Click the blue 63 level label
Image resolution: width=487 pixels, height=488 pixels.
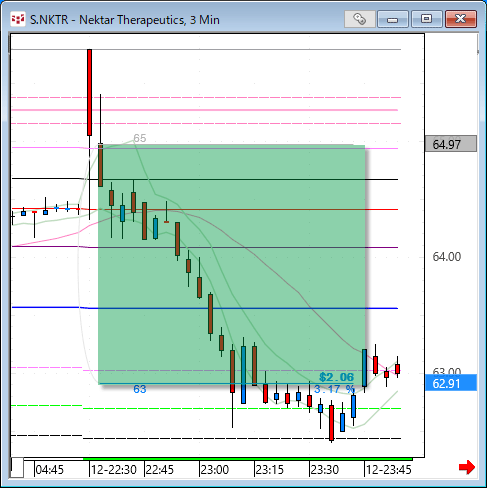[x=140, y=389]
